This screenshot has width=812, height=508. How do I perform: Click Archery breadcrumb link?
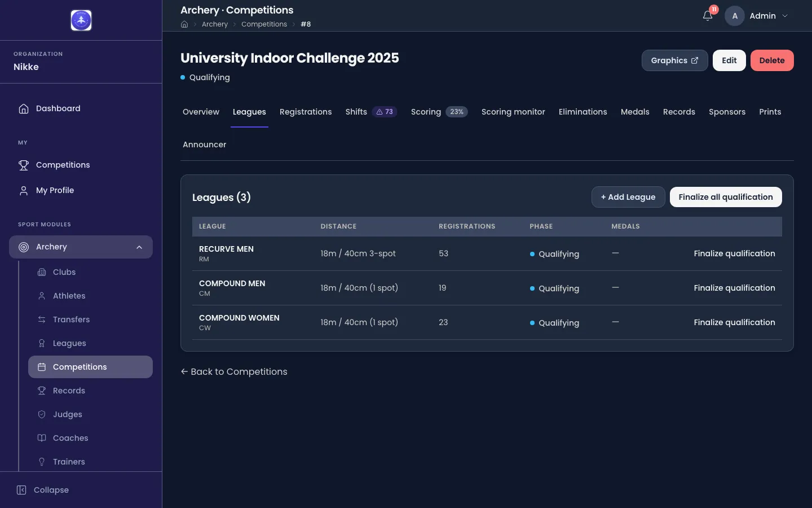point(215,24)
